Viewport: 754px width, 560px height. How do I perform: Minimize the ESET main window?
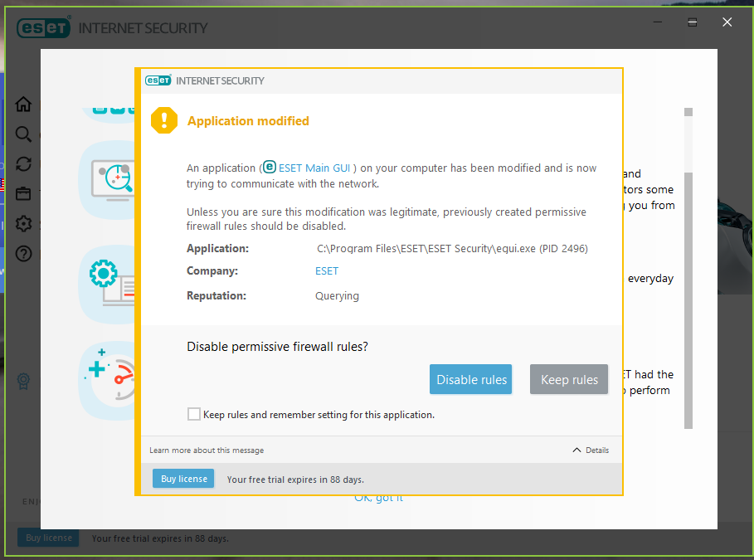[x=657, y=22]
